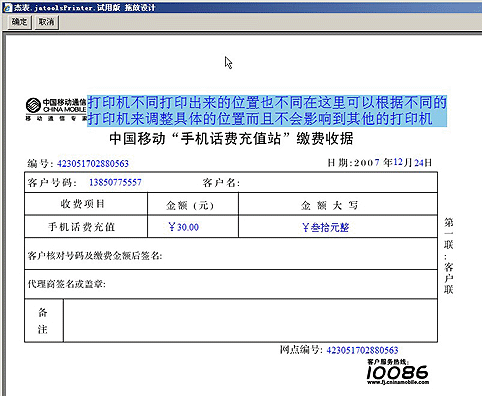Select the amount text ￥叁拾元整
The image size is (482, 396).
pos(325,228)
